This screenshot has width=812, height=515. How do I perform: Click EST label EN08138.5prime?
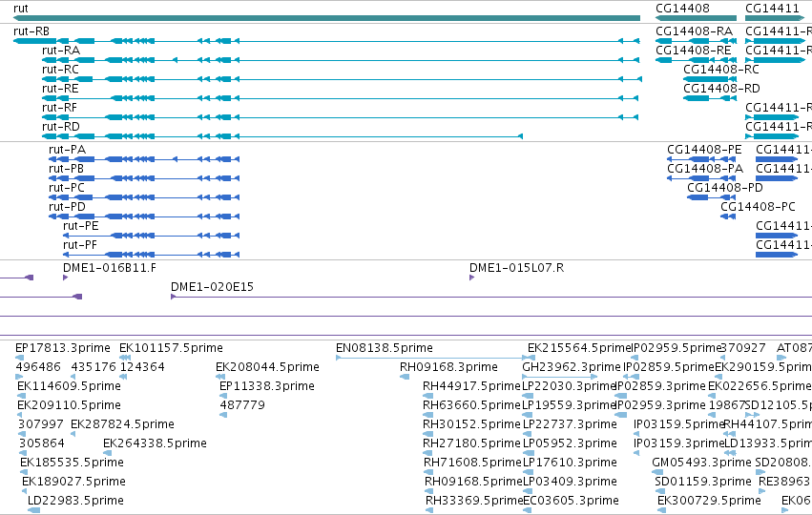pos(385,348)
